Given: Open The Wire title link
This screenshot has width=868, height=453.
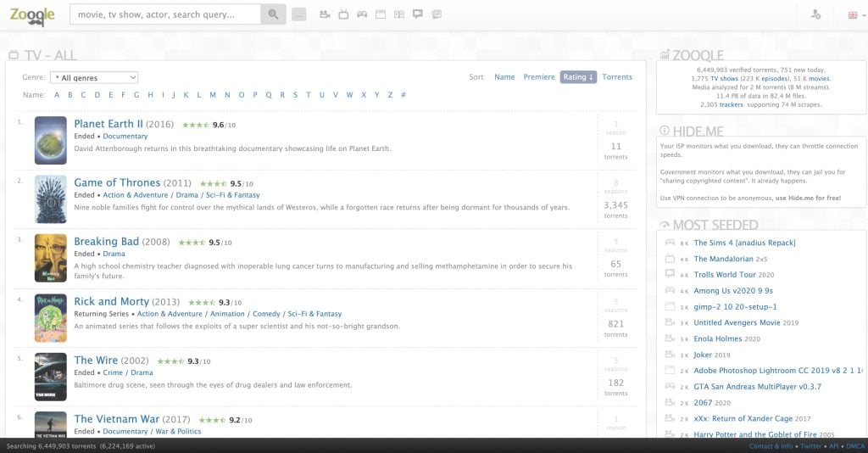Looking at the screenshot, I should coord(96,360).
